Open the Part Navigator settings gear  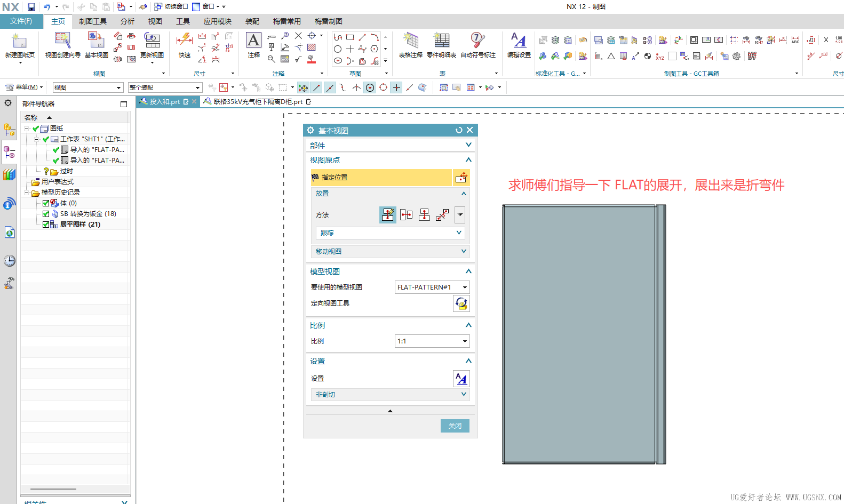[8, 103]
